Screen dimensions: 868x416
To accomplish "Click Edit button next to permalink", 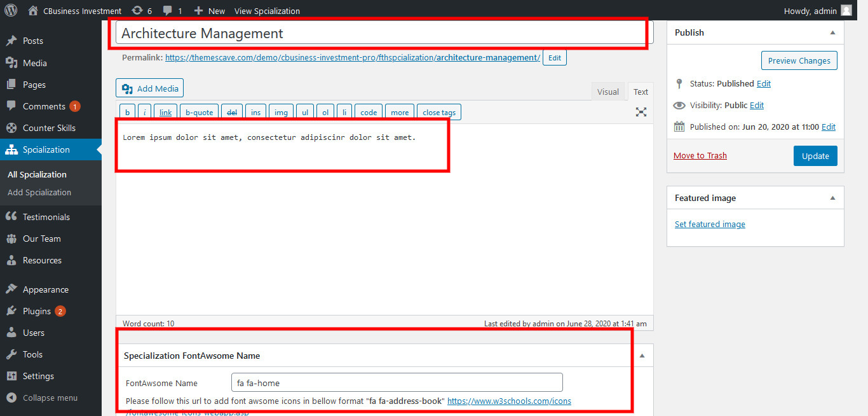I will 555,58.
